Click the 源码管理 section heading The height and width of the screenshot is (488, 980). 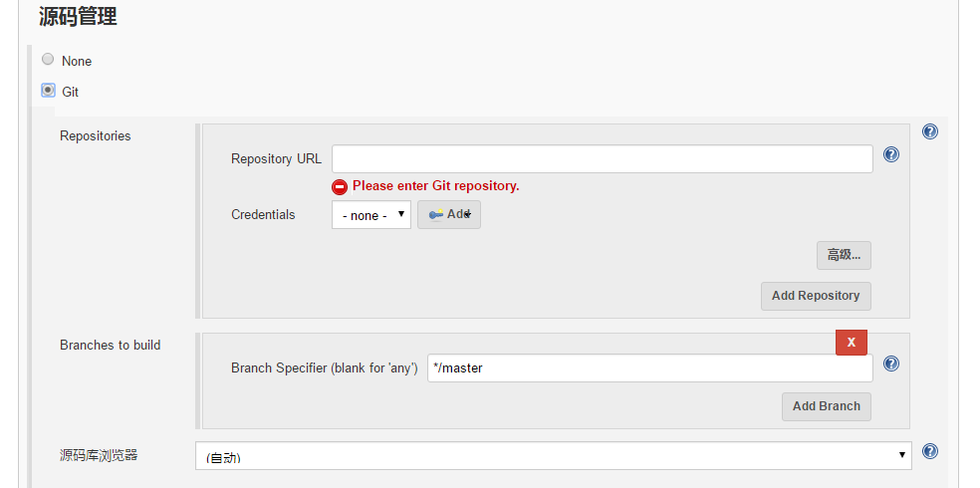79,16
